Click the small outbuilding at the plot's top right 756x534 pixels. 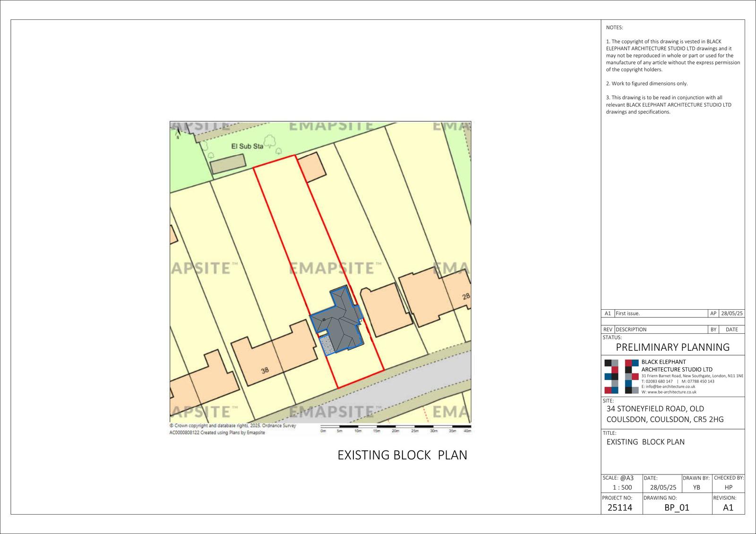click(x=312, y=167)
